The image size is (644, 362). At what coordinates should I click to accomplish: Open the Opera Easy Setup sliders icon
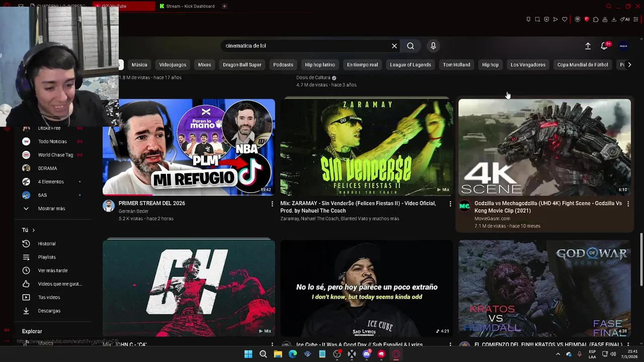point(636,20)
